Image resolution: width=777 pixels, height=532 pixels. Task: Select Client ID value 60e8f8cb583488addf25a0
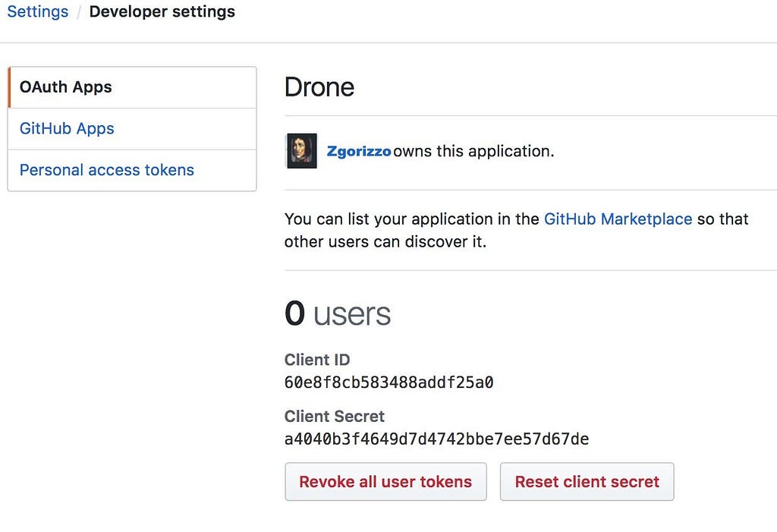(389, 382)
